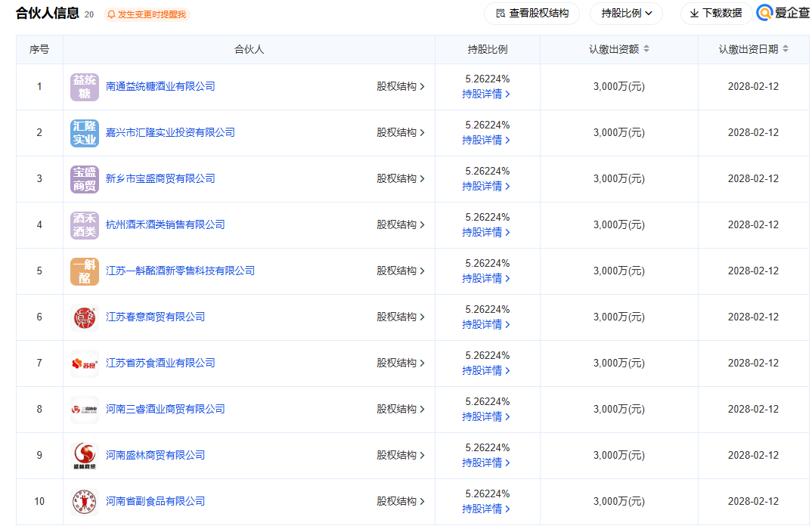This screenshot has width=812, height=529.
Task: Open 南通益统糖酒业有限公司 company link
Action: click(160, 86)
